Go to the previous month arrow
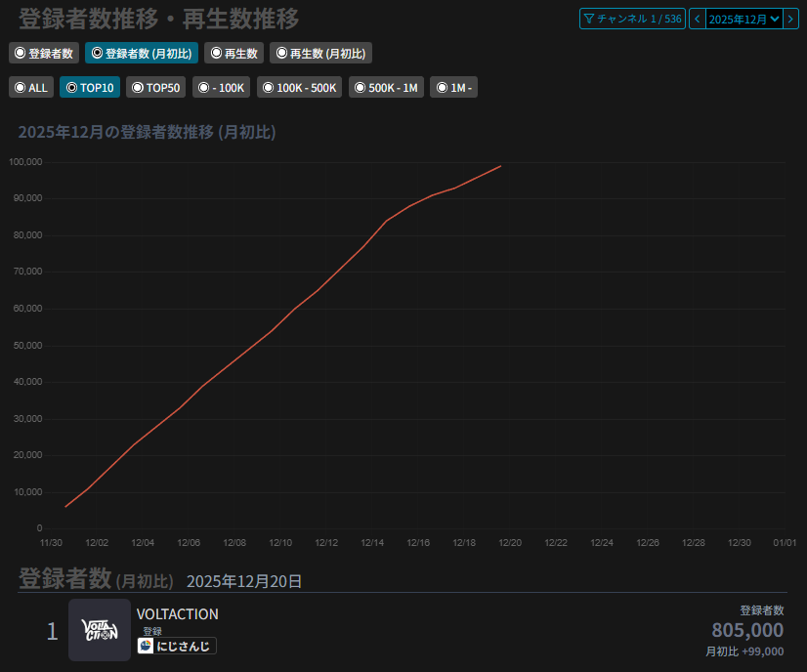 [698, 19]
